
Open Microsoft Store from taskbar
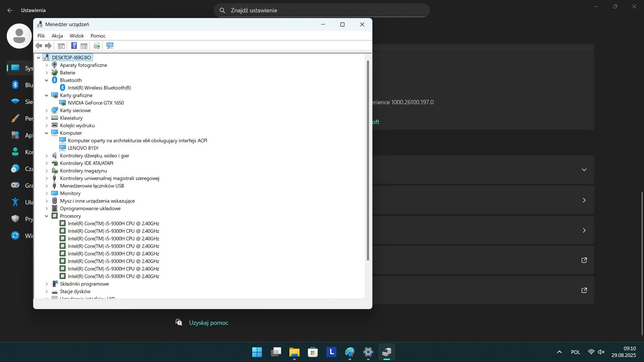[313, 352]
